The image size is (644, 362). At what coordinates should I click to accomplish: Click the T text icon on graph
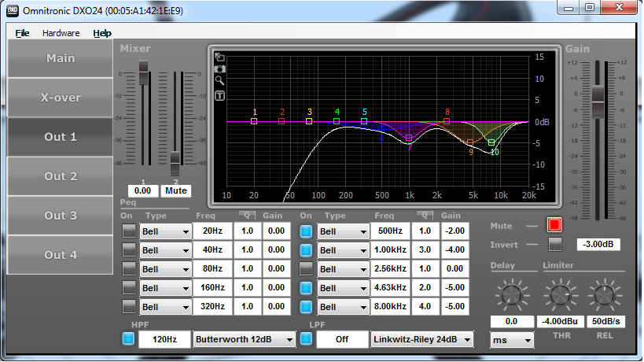click(x=219, y=96)
